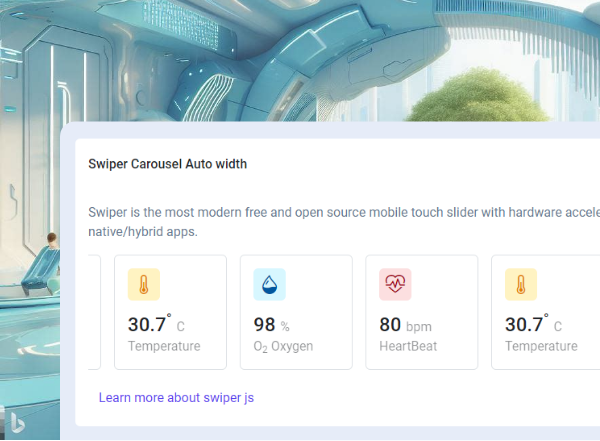Click the thermometer icon in first Temperature card

point(143,285)
